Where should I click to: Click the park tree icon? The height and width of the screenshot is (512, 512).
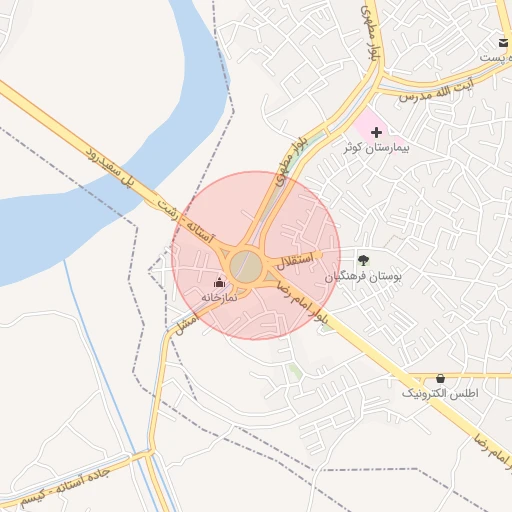(363, 260)
